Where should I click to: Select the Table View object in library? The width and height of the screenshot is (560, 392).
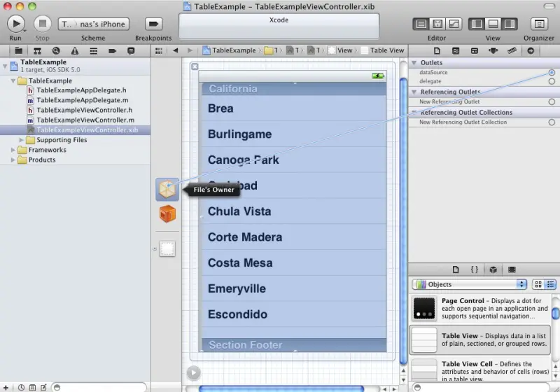click(479, 340)
